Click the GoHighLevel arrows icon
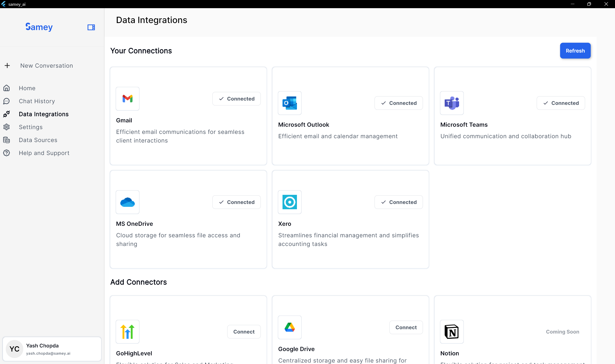This screenshot has width=615, height=364. click(x=127, y=332)
